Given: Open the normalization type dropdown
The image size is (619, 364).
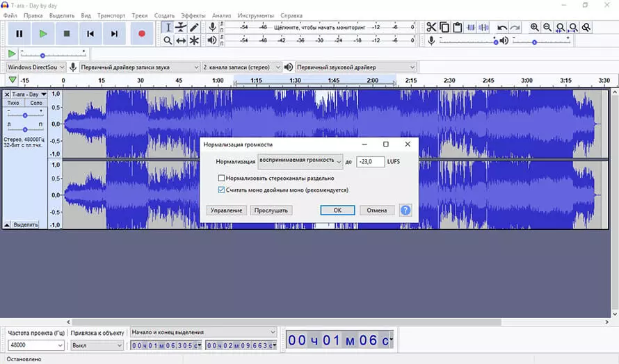Looking at the screenshot, I should (300, 161).
